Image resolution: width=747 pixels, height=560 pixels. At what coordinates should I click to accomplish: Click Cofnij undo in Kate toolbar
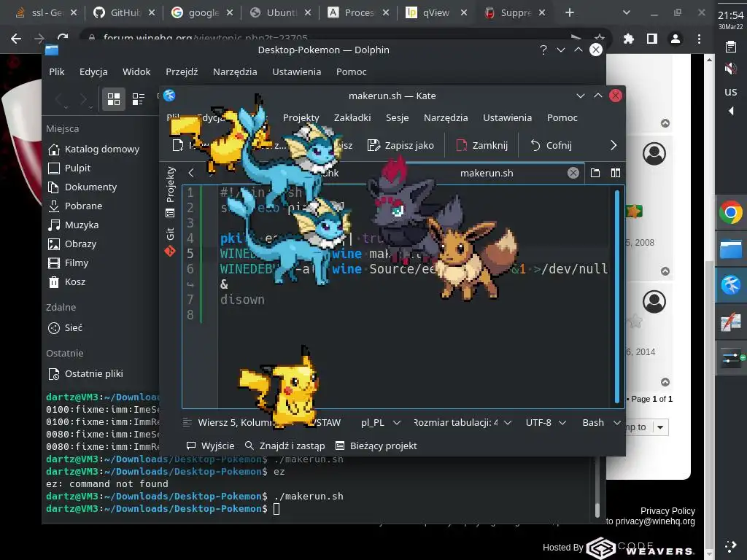click(551, 145)
